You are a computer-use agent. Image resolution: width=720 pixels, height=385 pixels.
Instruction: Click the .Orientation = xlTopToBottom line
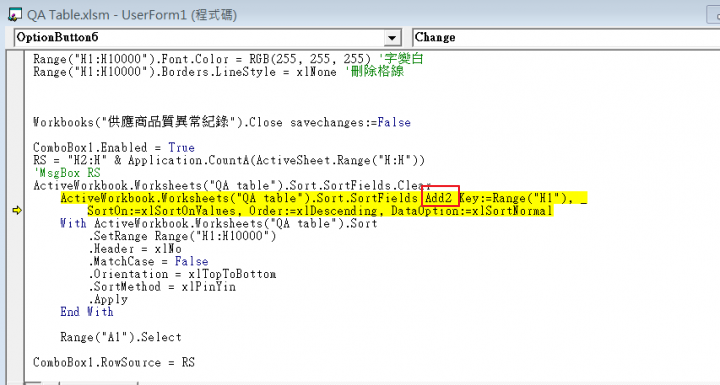pyautogui.click(x=183, y=274)
